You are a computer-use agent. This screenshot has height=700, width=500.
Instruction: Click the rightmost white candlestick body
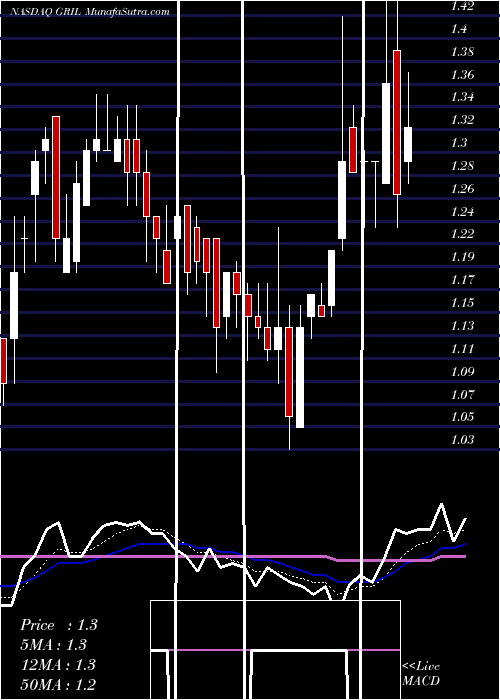[408, 144]
